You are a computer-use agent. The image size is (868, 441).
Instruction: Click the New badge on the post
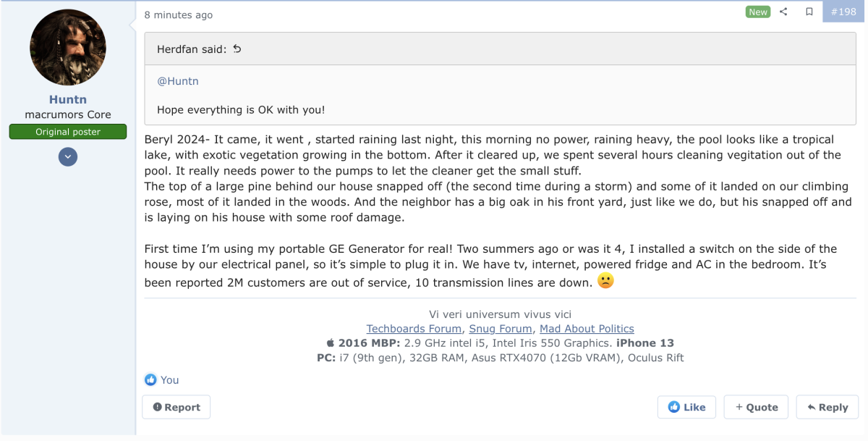(758, 12)
